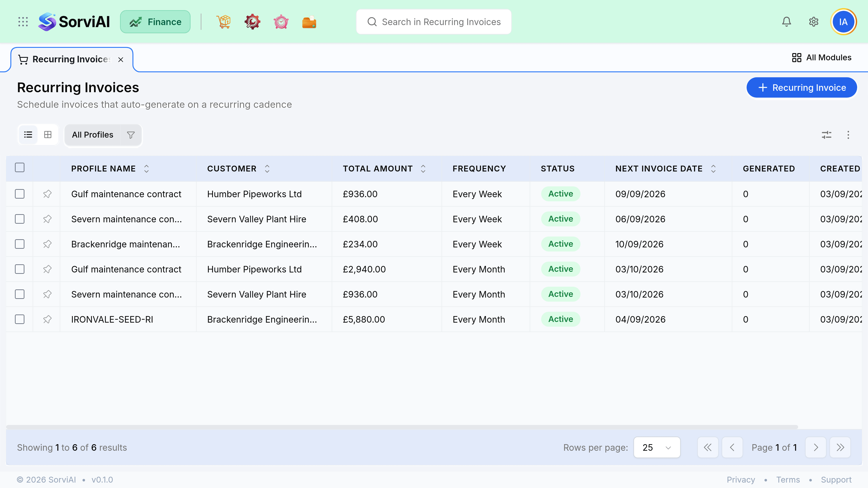
Task: Pin the £936.00 Every Week Gulf row
Action: (x=47, y=194)
